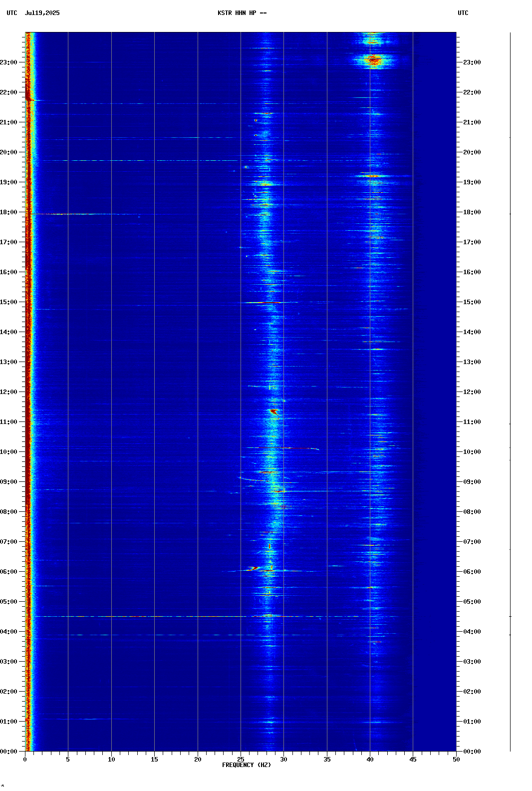
Task: Select "08:00" on the right time axis
Action: [472, 512]
